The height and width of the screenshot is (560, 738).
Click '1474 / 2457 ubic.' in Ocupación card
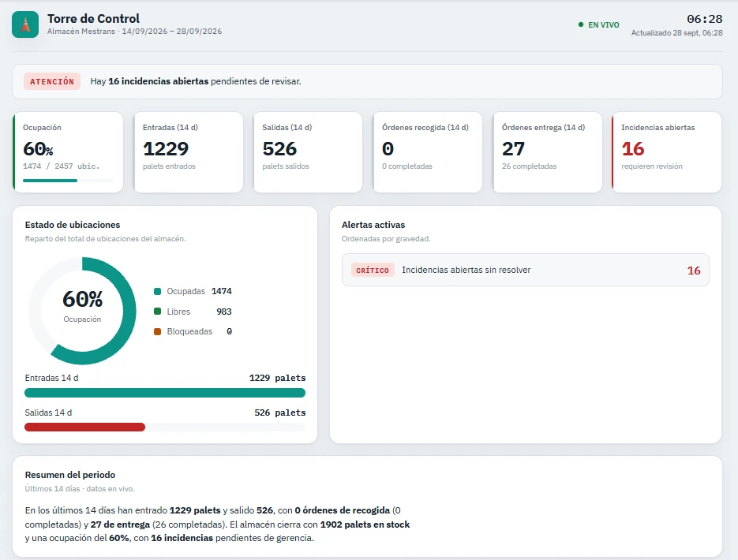[x=62, y=166]
